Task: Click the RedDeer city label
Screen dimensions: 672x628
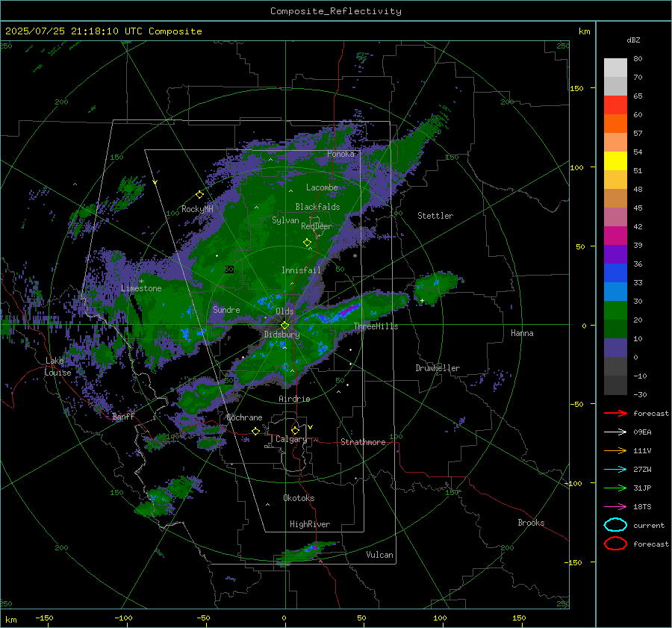Action: 317,226
